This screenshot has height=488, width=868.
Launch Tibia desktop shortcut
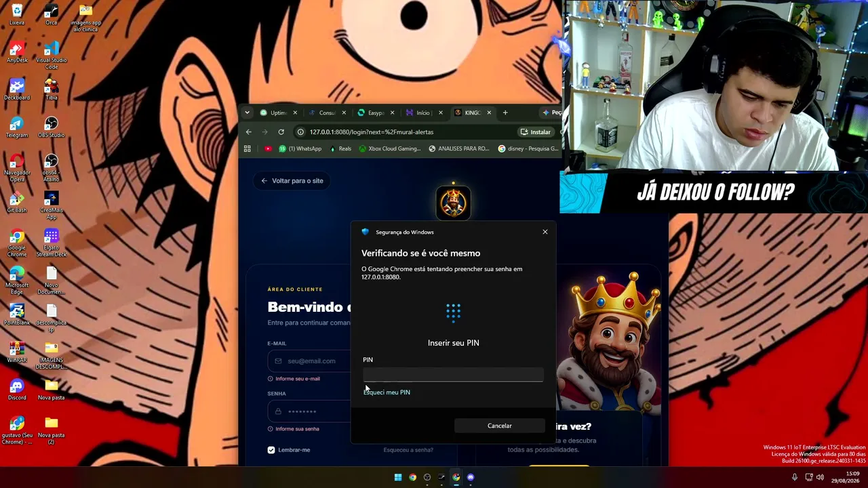pyautogui.click(x=51, y=89)
